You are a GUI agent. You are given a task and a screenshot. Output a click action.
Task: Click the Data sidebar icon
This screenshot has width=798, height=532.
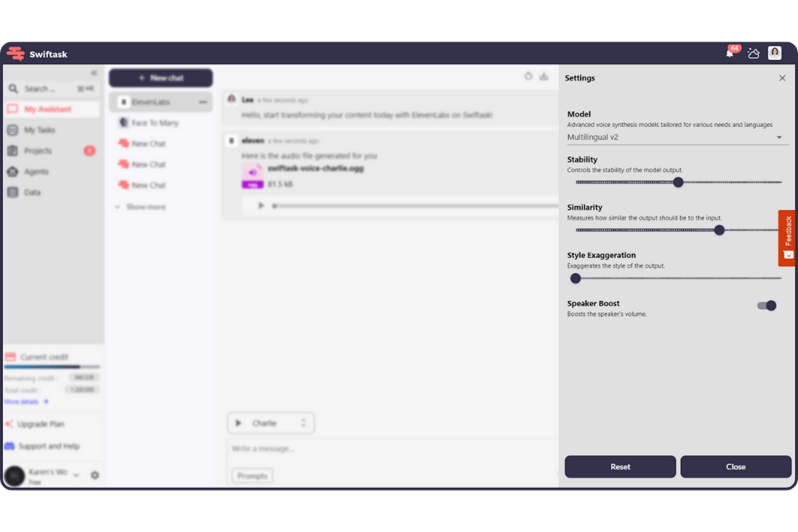click(12, 192)
